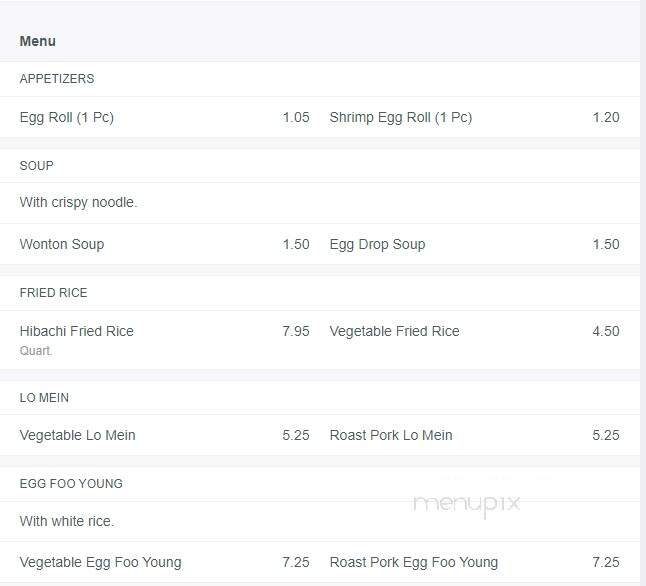Image resolution: width=646 pixels, height=586 pixels.
Task: Click the SOUP section header
Action: pos(37,166)
